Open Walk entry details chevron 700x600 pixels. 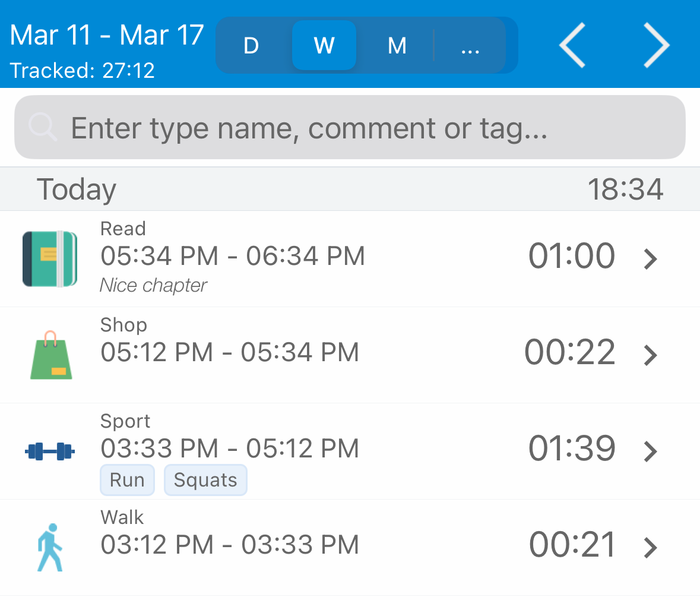651,547
